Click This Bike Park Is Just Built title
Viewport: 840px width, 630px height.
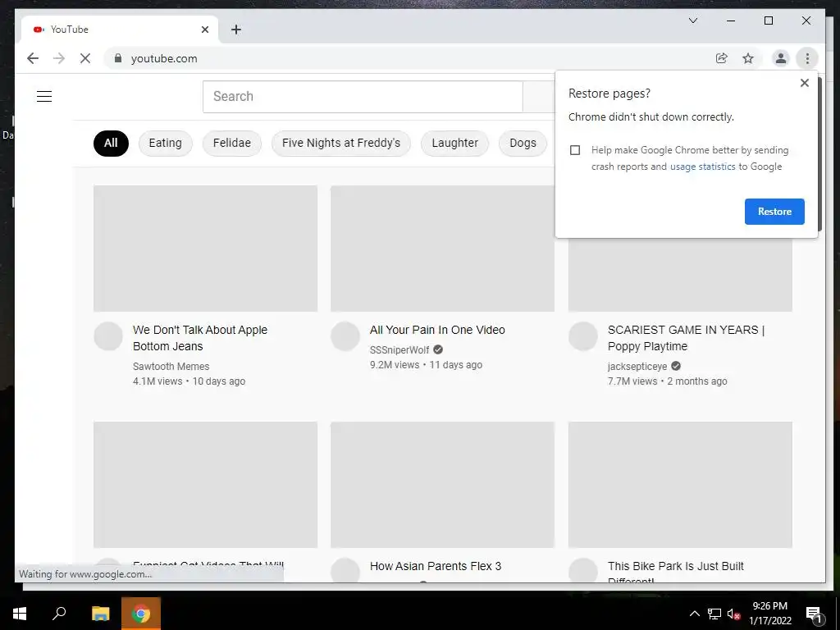(x=676, y=566)
